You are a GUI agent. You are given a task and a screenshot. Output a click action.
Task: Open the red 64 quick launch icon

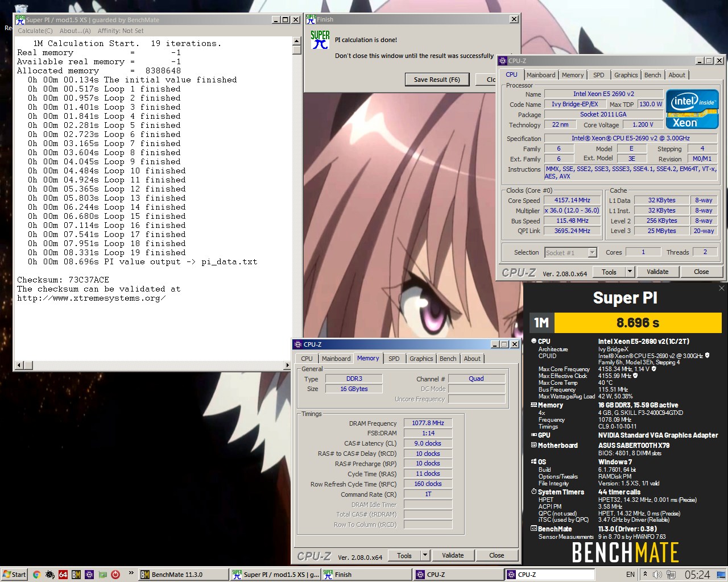(63, 575)
